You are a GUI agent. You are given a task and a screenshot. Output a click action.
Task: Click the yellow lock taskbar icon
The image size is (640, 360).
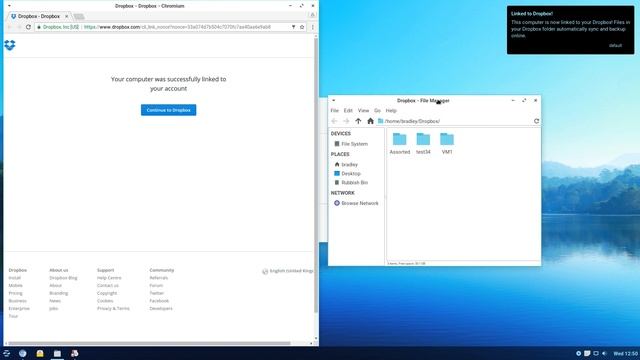40,353
